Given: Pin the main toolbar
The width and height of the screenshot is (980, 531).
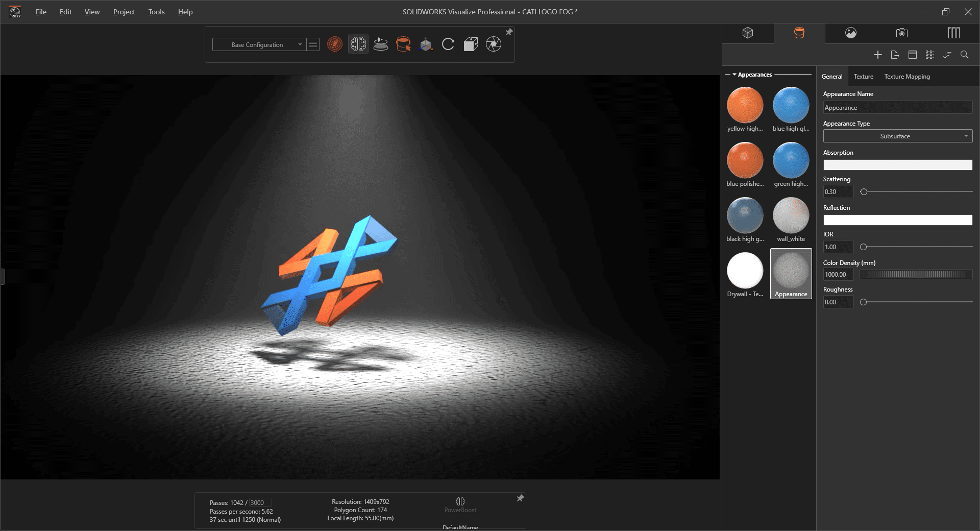Looking at the screenshot, I should [x=509, y=32].
